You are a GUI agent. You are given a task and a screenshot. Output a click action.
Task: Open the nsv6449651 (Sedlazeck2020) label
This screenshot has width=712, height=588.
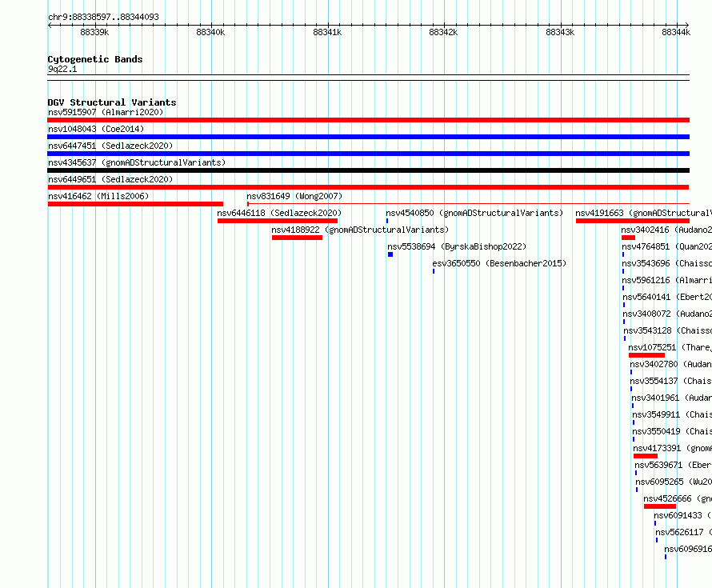pyautogui.click(x=110, y=179)
